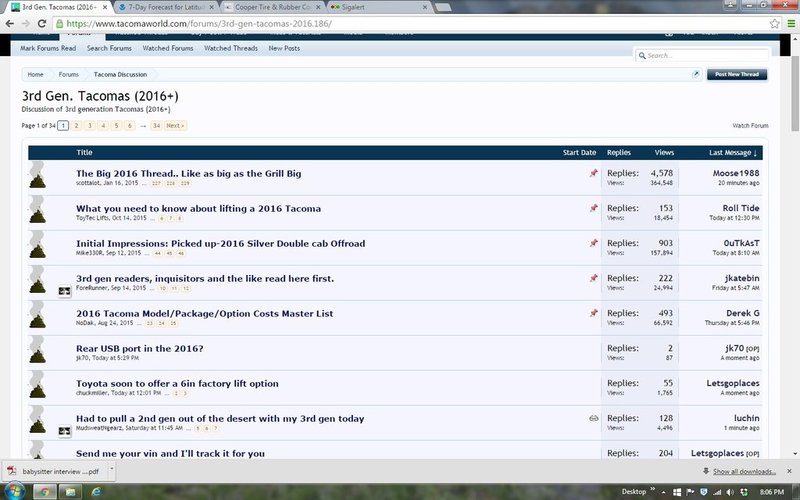
Task: Sort by the Views column header
Action: (x=664, y=153)
